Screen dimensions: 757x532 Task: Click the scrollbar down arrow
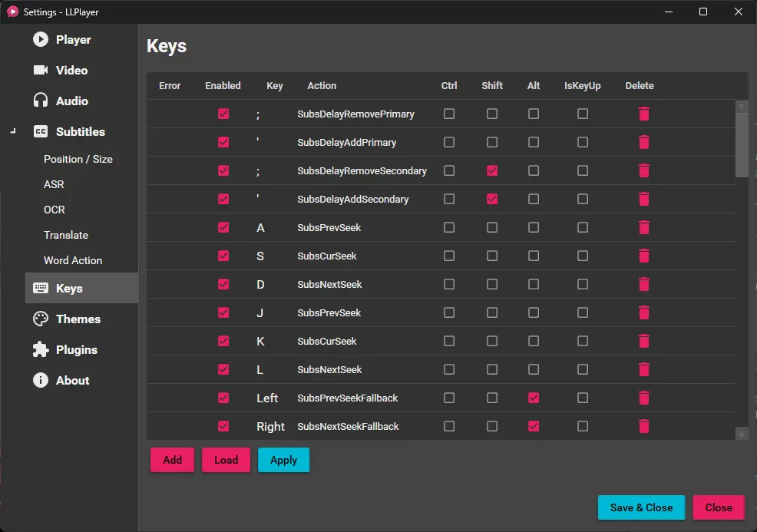(742, 434)
